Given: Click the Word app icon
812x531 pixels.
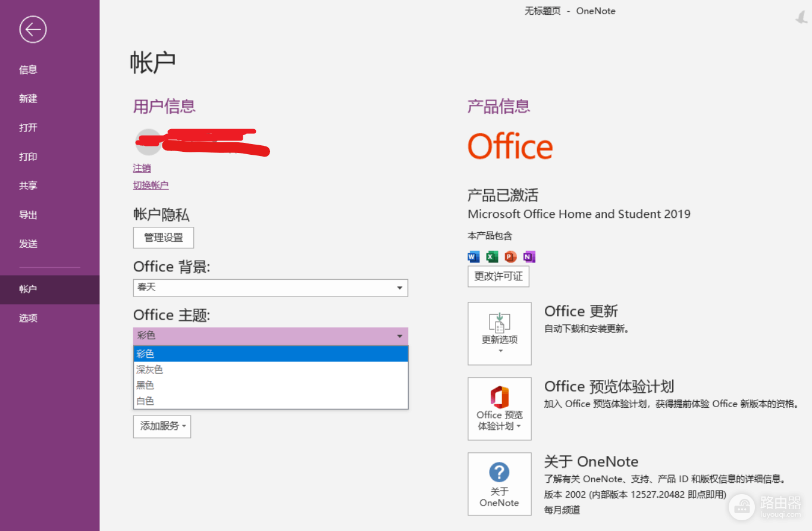Looking at the screenshot, I should [474, 257].
